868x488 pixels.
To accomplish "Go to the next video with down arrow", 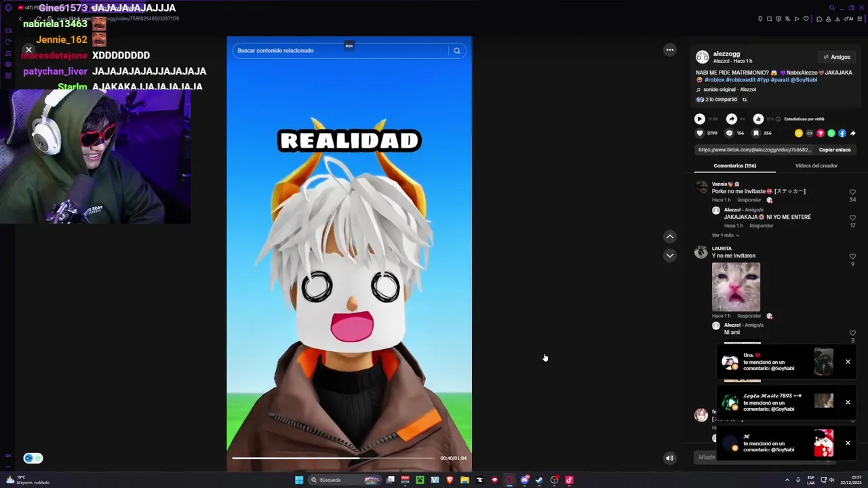I will click(x=670, y=256).
